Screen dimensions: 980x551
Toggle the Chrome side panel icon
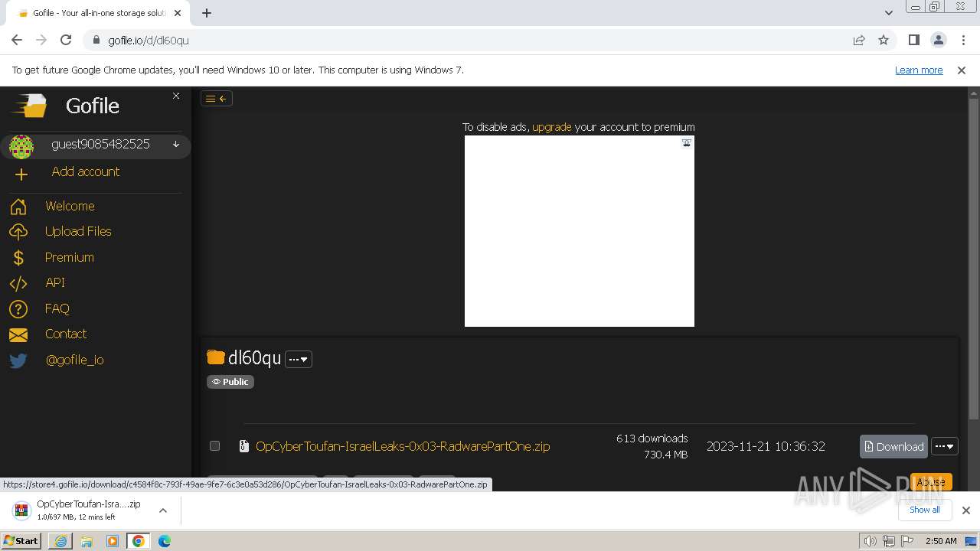tap(914, 40)
